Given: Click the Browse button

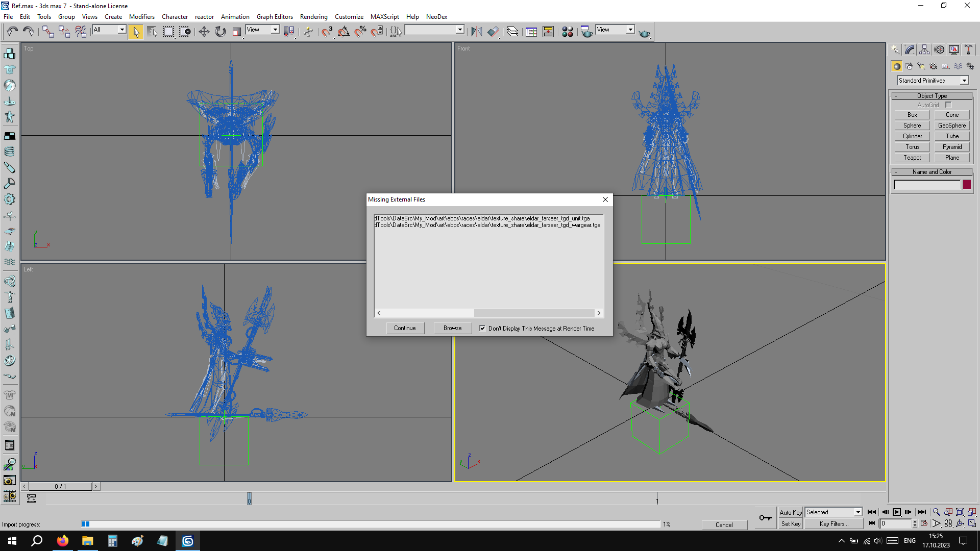Looking at the screenshot, I should point(452,328).
